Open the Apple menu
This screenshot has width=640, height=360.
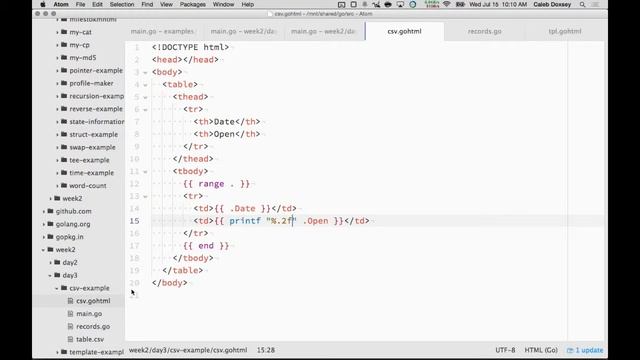pyautogui.click(x=43, y=4)
